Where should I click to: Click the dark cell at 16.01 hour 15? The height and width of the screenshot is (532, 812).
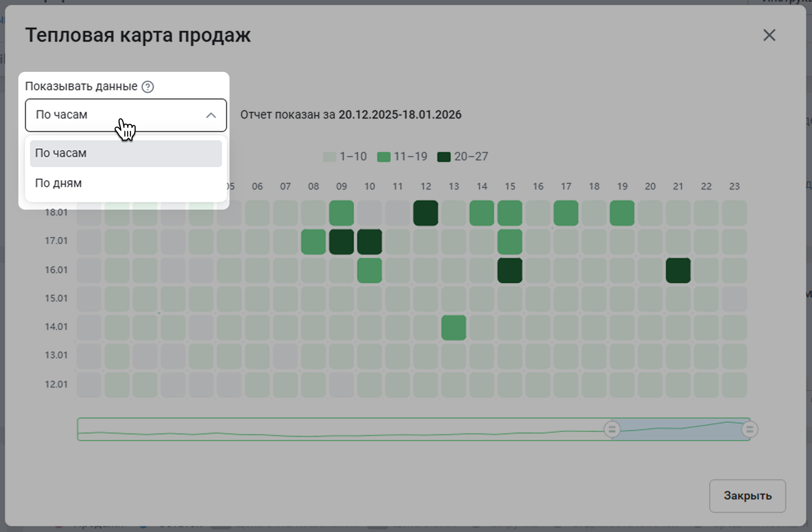509,270
